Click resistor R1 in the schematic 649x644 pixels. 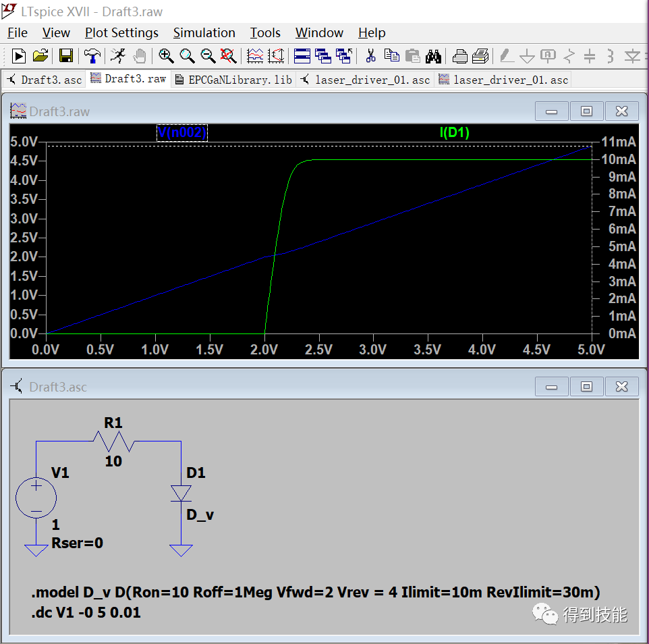(114, 441)
